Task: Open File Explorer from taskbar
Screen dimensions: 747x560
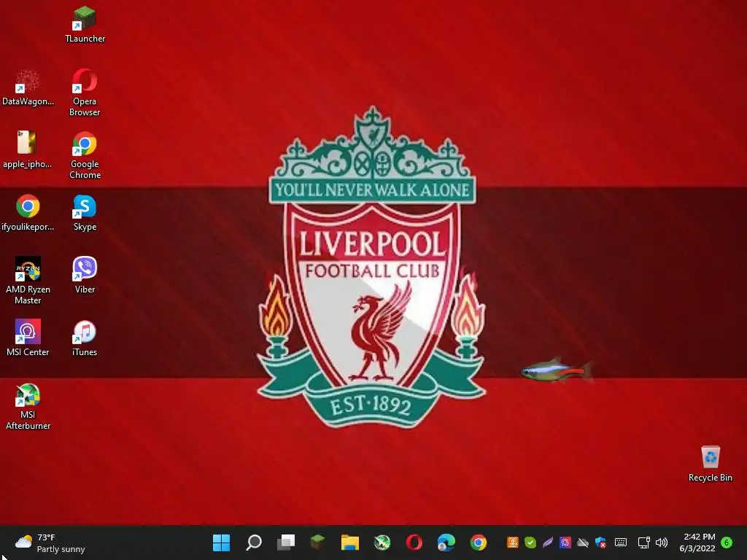Action: (x=349, y=542)
